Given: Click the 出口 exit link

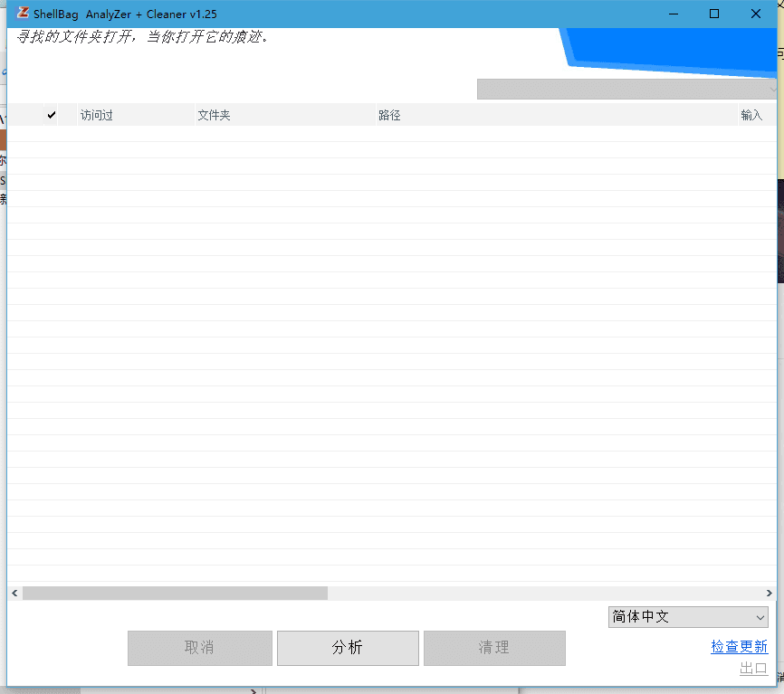Looking at the screenshot, I should 753,668.
